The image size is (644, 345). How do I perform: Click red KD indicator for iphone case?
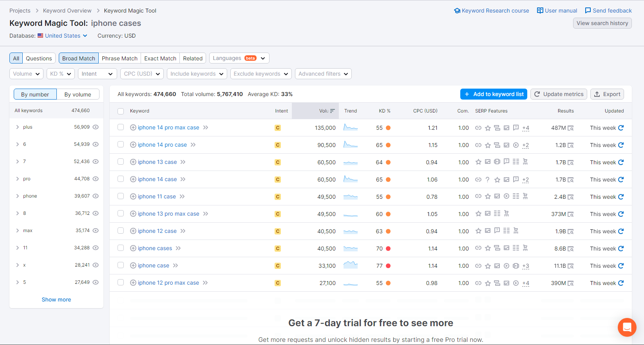coord(388,266)
